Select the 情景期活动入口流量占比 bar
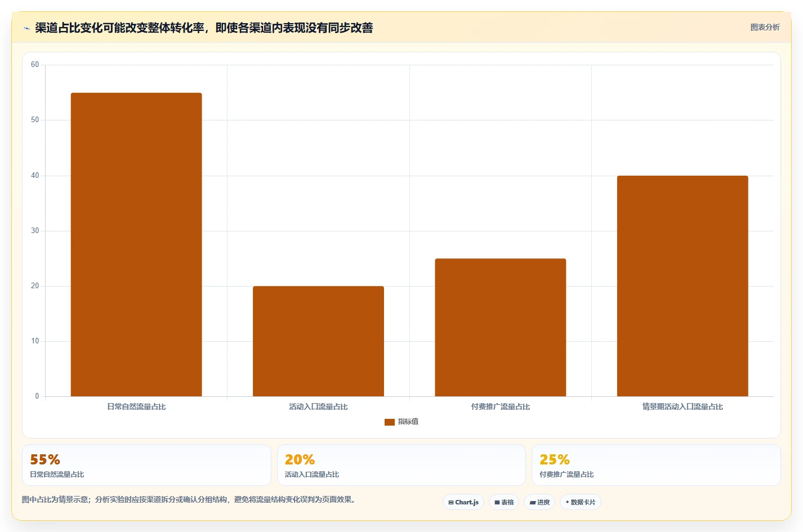803x532 pixels. click(x=682, y=286)
